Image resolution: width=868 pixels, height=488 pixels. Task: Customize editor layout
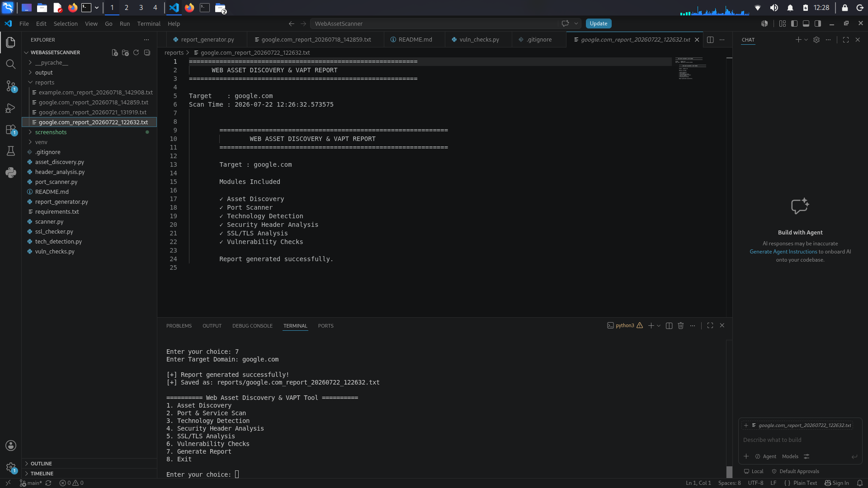[783, 23]
